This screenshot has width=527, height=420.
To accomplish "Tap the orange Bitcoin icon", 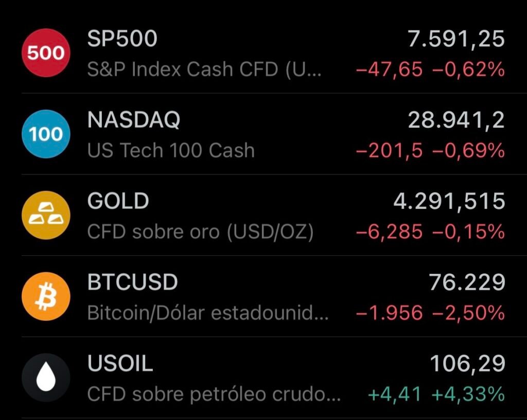I will point(46,296).
